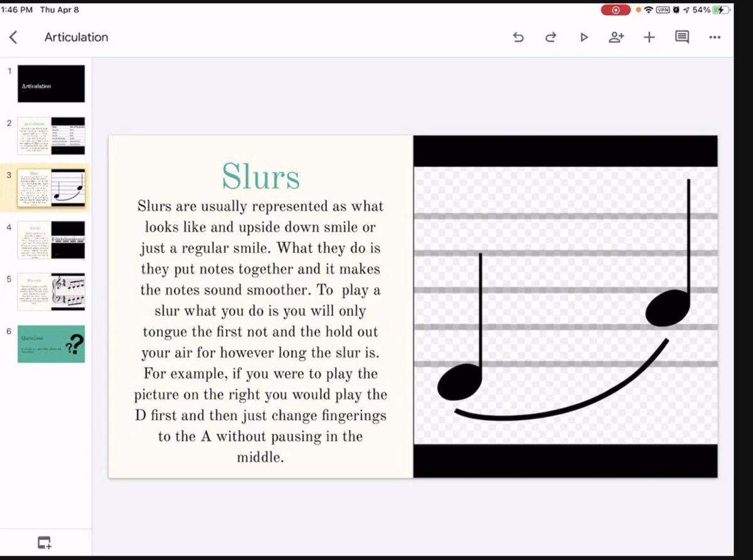753x560 pixels.
Task: Tap the slide body paragraph about slurs
Action: click(260, 332)
